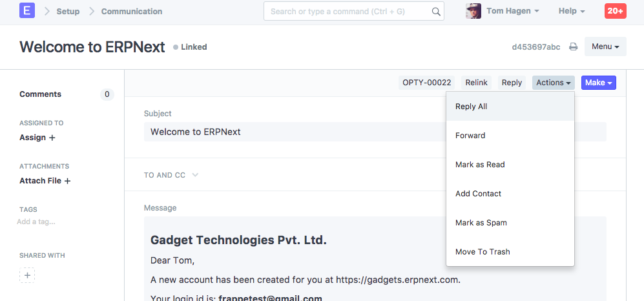Open the Menu dropdown button
The width and height of the screenshot is (644, 301).
tap(605, 47)
